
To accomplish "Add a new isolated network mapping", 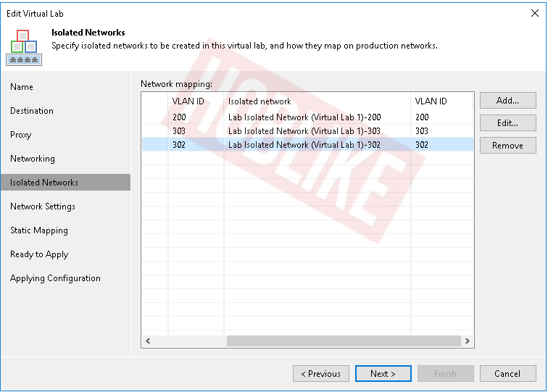I will coord(508,101).
